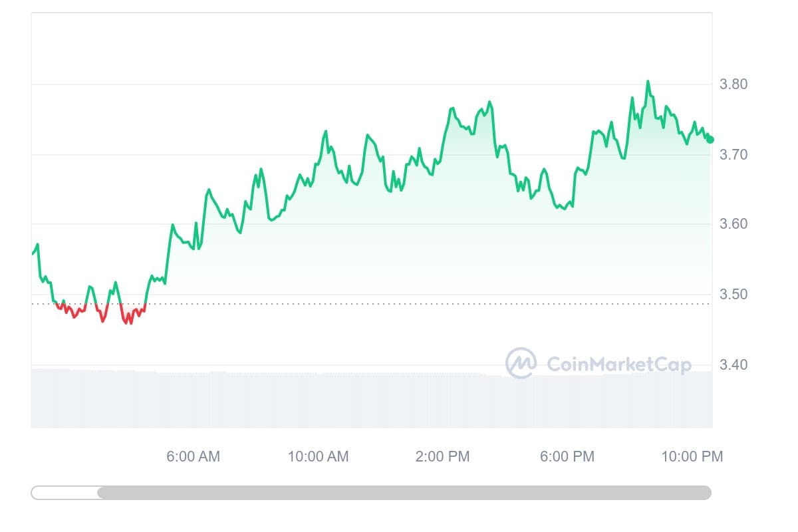Click the 6:00 PM time axis label
798x532 pixels.
pos(567,457)
